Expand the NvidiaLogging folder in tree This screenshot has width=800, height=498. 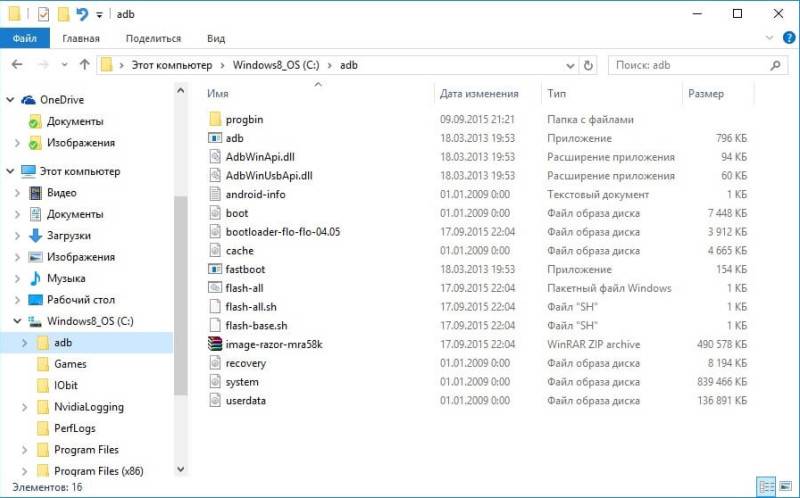(24, 407)
